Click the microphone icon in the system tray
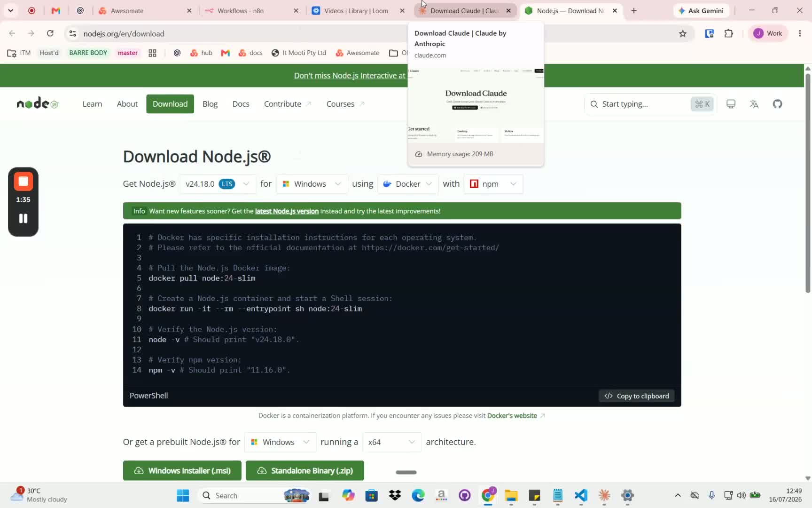812x508 pixels. pyautogui.click(x=711, y=495)
